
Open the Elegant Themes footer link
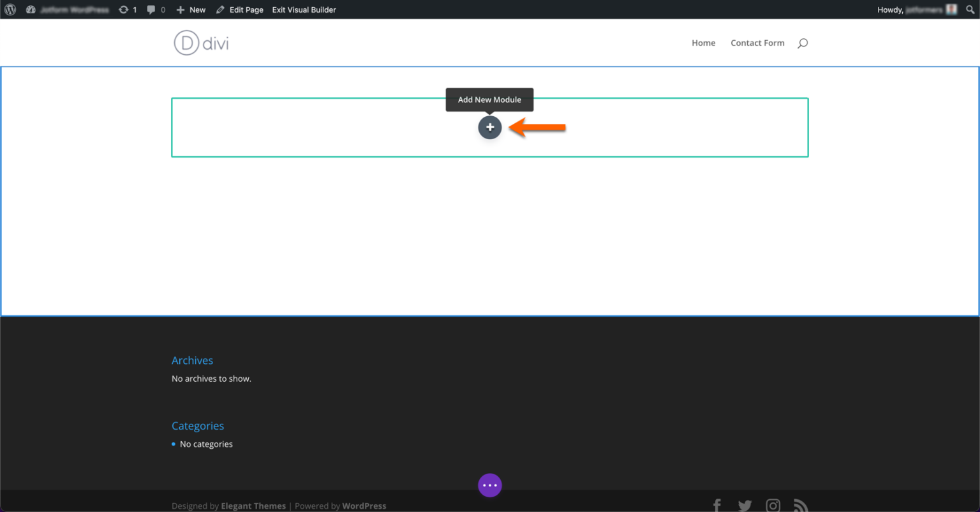click(x=253, y=505)
